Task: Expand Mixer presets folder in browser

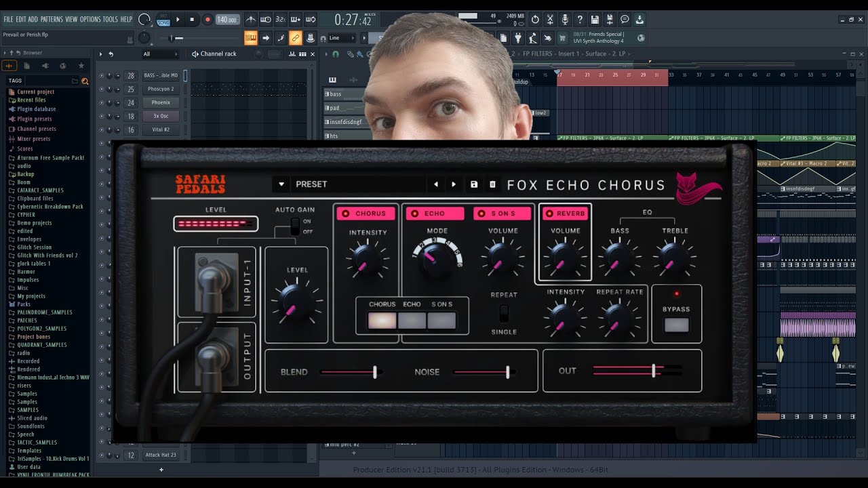Action: point(34,139)
